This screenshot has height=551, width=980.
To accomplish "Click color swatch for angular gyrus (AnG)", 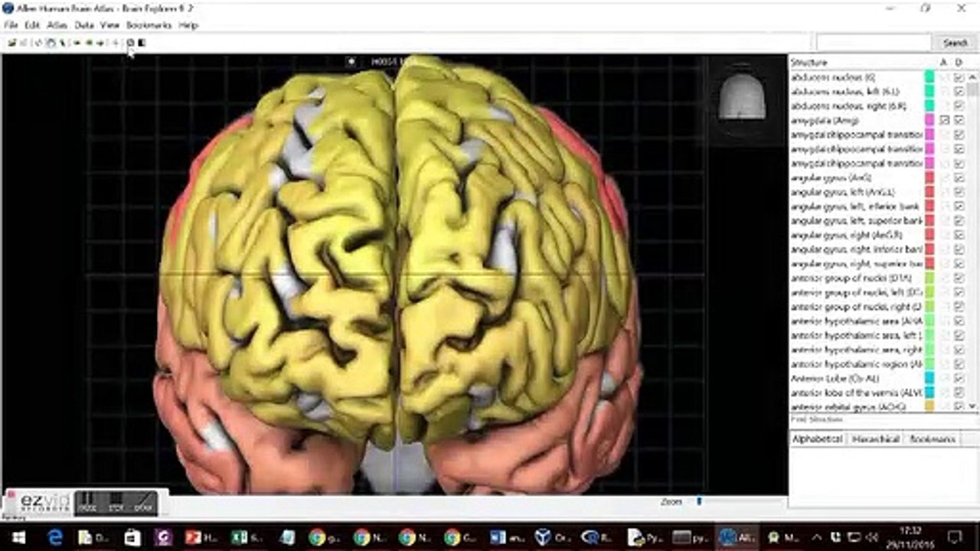I will pos(929,178).
